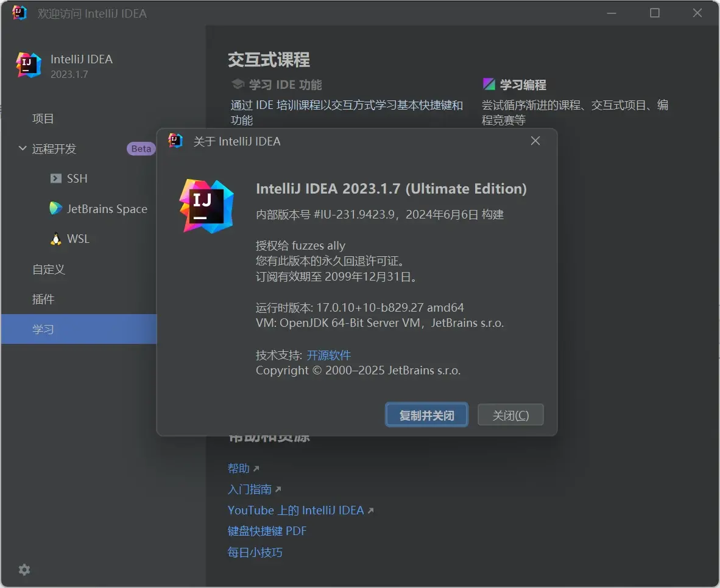This screenshot has width=720, height=588.
Task: Open the 入门指南 link
Action: [x=250, y=489]
